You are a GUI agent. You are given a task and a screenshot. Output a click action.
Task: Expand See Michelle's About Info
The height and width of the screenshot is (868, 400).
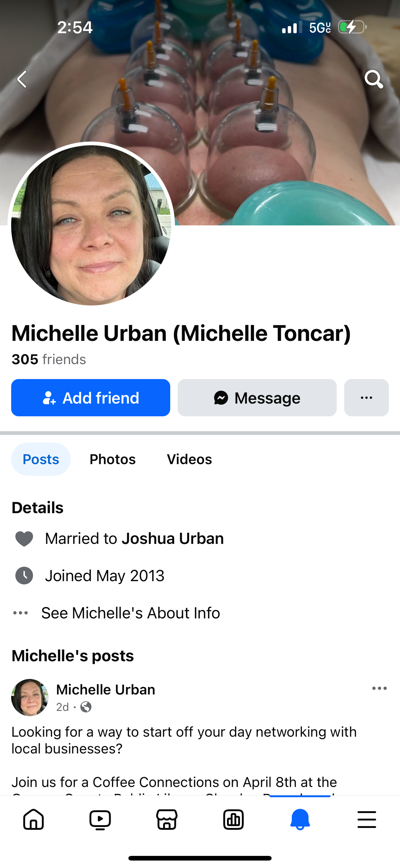[130, 613]
